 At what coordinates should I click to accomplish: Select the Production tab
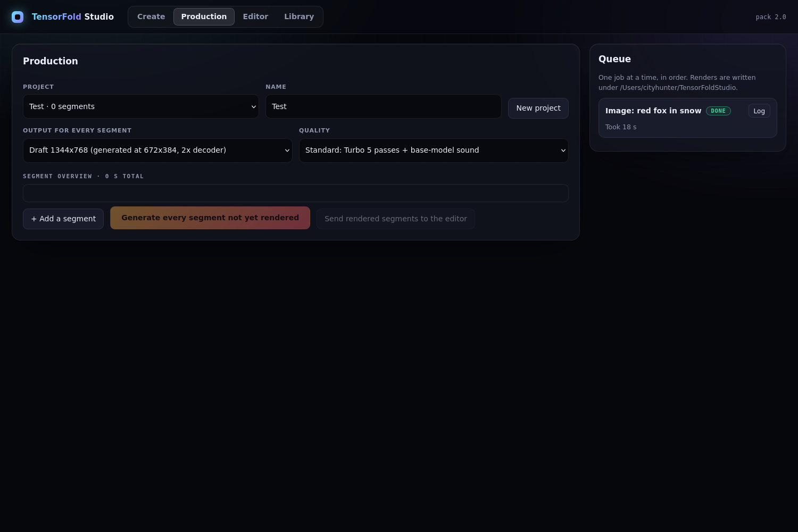[204, 16]
